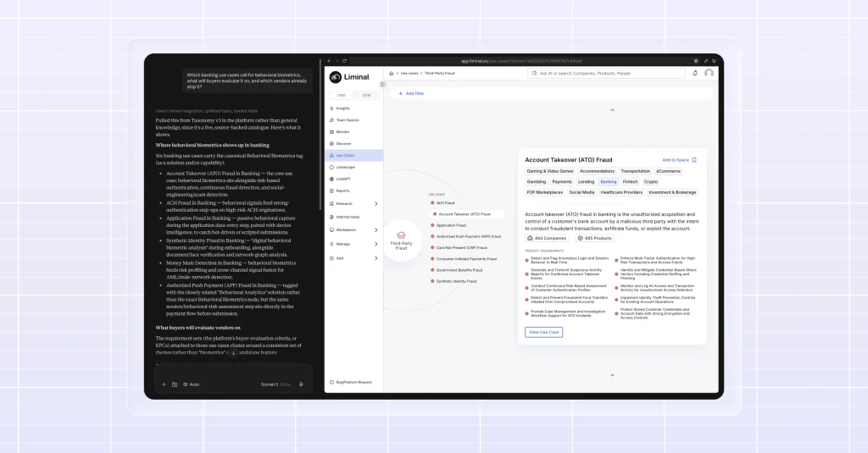868x453 pixels.
Task: Reload the page in the browser bar
Action: click(344, 61)
